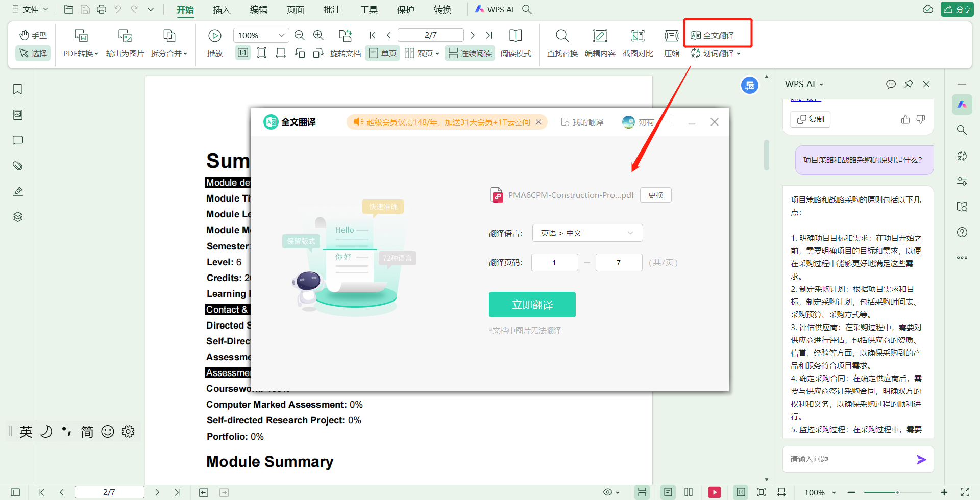Viewport: 980px width, 500px height.
Task: Pin the WPS AI panel
Action: [909, 84]
